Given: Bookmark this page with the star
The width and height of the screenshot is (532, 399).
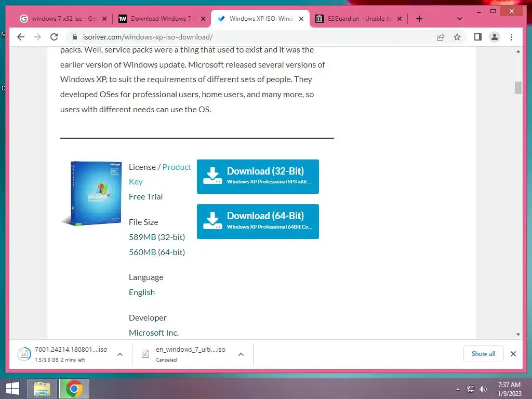Looking at the screenshot, I should [x=457, y=37].
